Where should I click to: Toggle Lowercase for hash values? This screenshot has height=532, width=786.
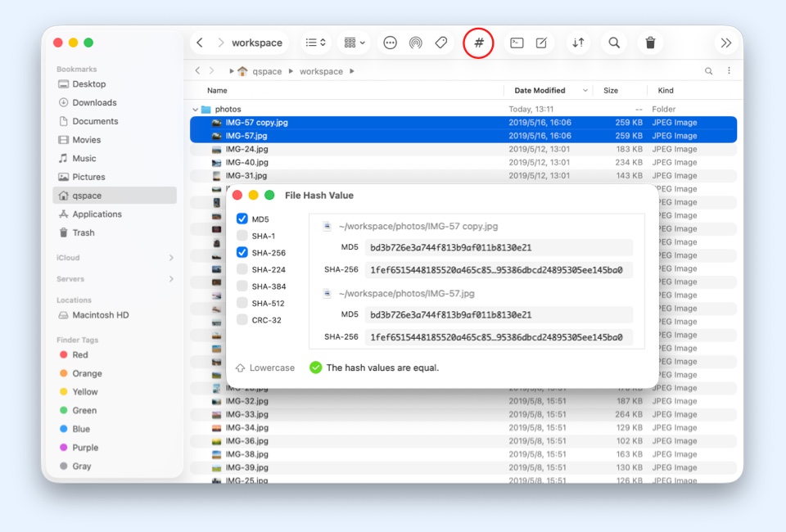coord(265,367)
